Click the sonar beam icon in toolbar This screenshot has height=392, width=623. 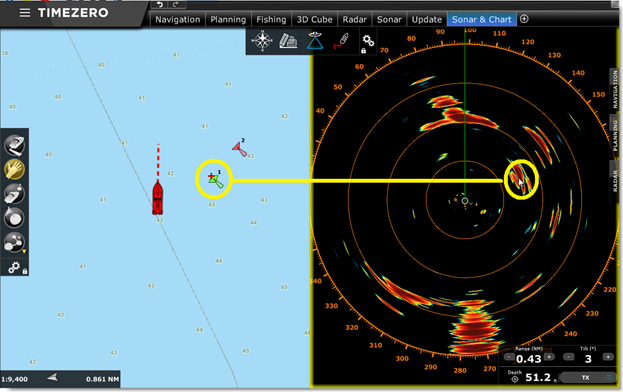point(315,41)
